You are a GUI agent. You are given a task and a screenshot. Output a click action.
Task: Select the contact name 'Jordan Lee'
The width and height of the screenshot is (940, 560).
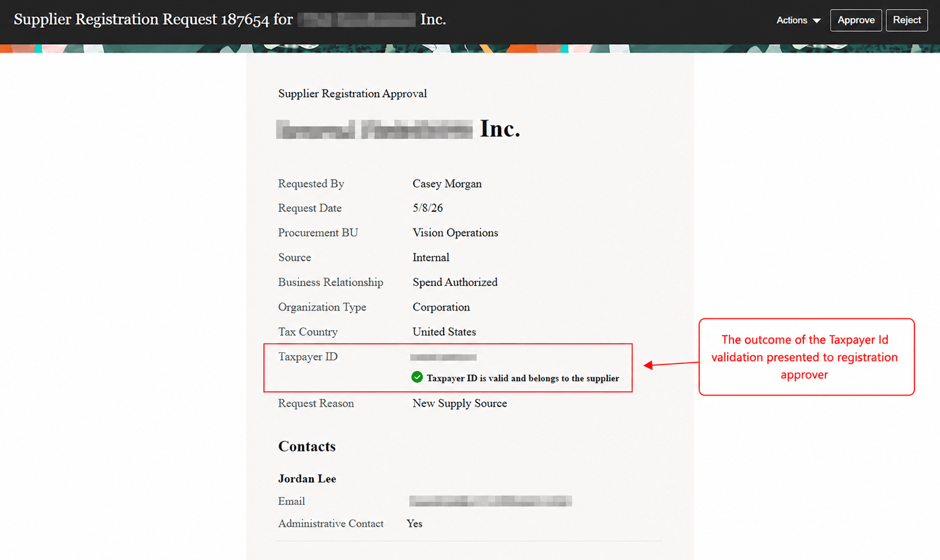(307, 478)
